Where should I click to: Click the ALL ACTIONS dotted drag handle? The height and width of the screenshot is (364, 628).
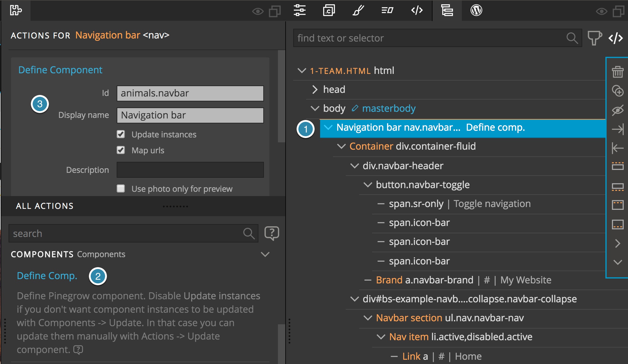[175, 206]
